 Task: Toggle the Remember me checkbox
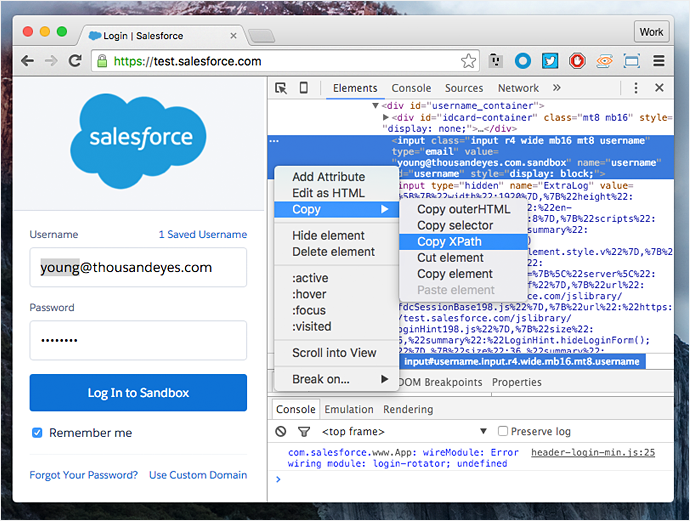pos(37,433)
